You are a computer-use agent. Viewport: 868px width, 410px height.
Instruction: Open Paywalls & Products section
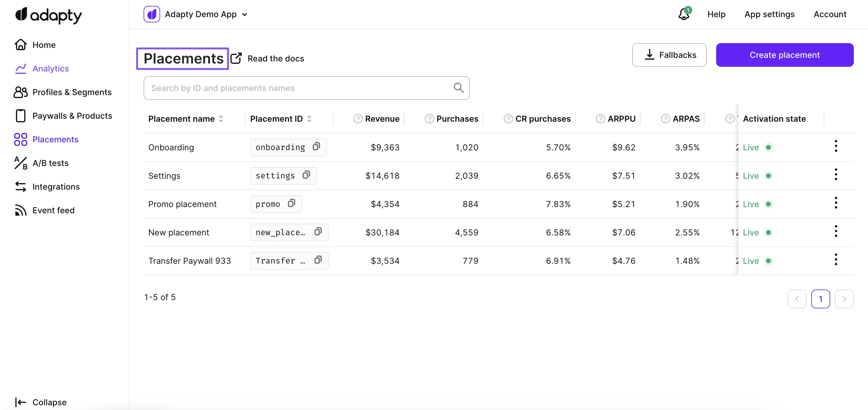pyautogui.click(x=72, y=116)
